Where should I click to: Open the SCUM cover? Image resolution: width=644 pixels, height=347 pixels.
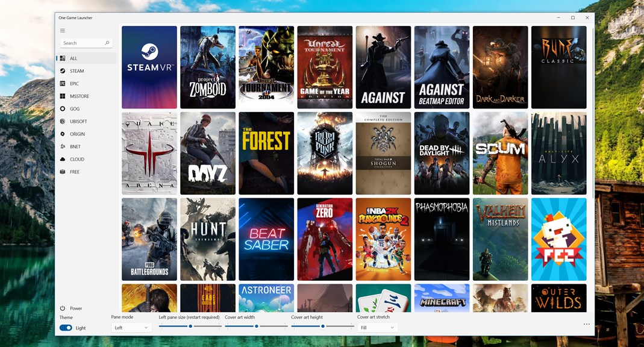pos(500,153)
